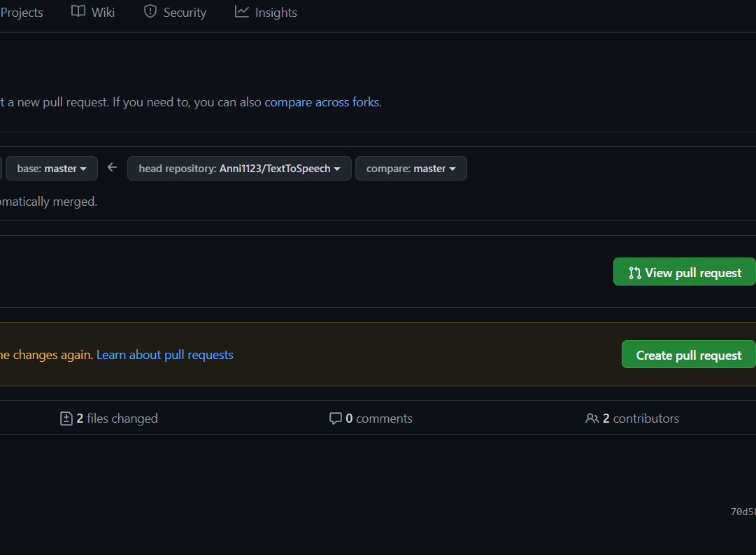This screenshot has width=756, height=555.
Task: Click the commit hash starting with 70d5
Action: [x=743, y=512]
